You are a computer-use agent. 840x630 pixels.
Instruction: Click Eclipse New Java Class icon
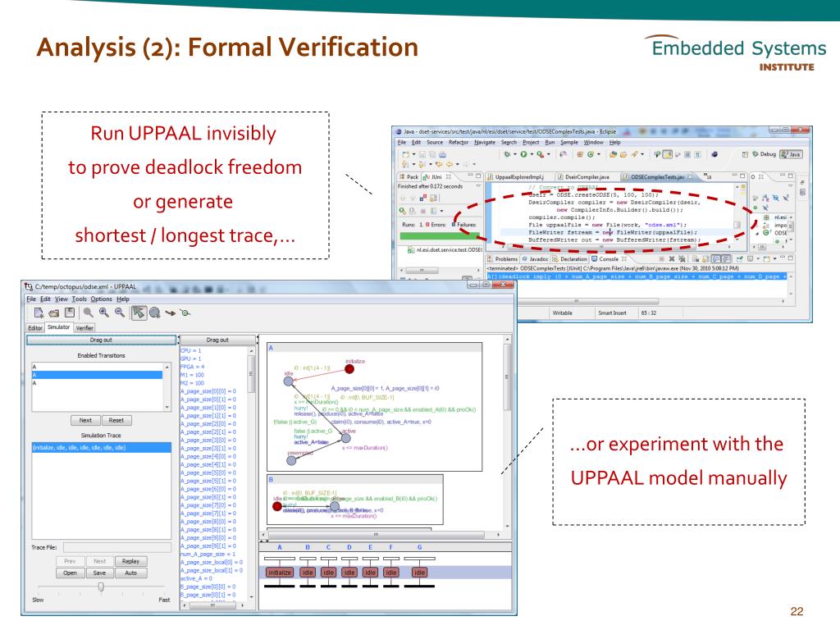591,154
